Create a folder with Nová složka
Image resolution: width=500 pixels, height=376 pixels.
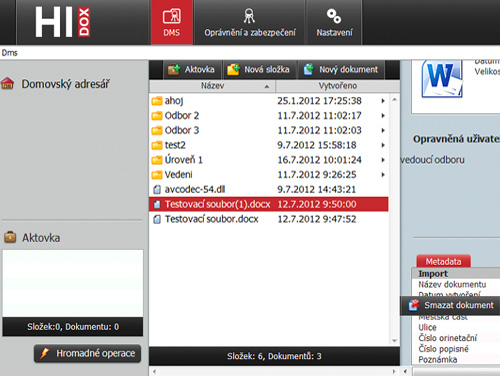click(x=259, y=69)
